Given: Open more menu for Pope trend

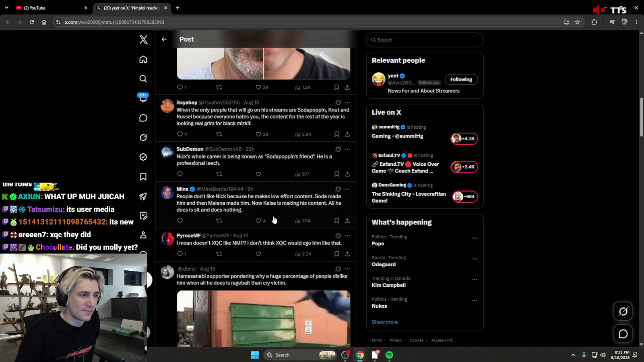Looking at the screenshot, I should point(475,238).
